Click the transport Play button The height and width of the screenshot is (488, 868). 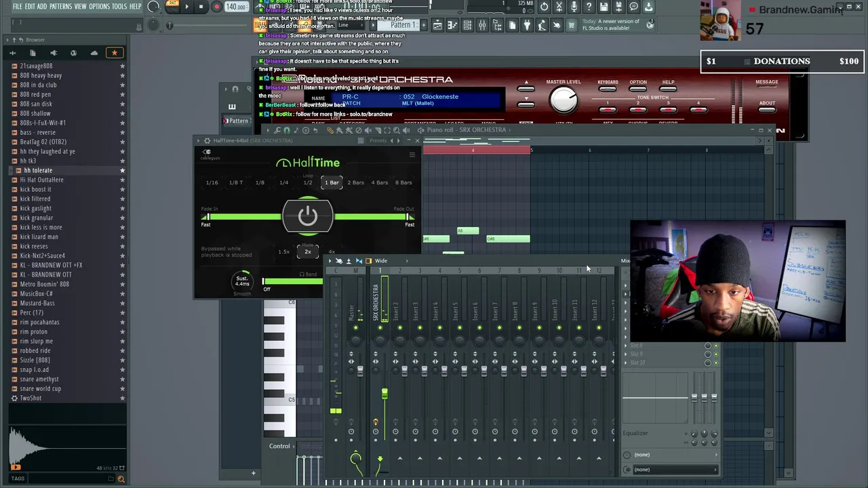tap(186, 7)
